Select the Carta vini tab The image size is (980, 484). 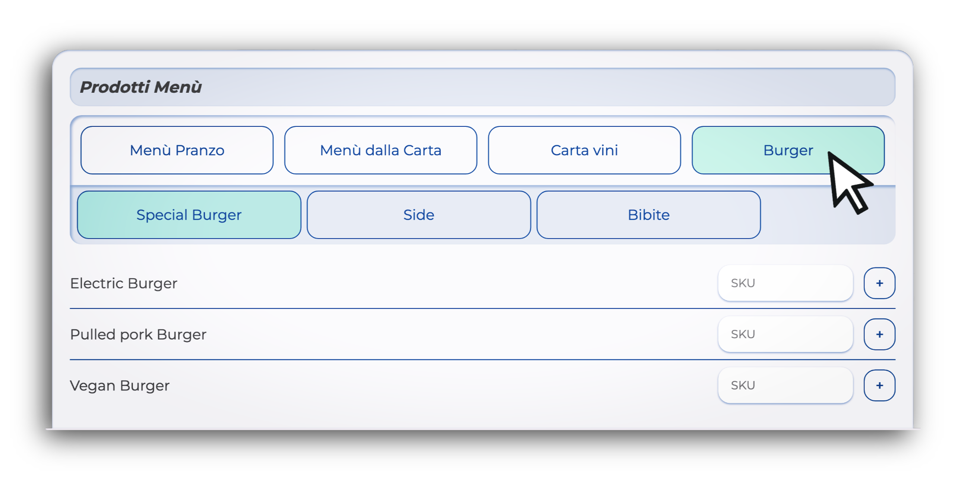(584, 150)
